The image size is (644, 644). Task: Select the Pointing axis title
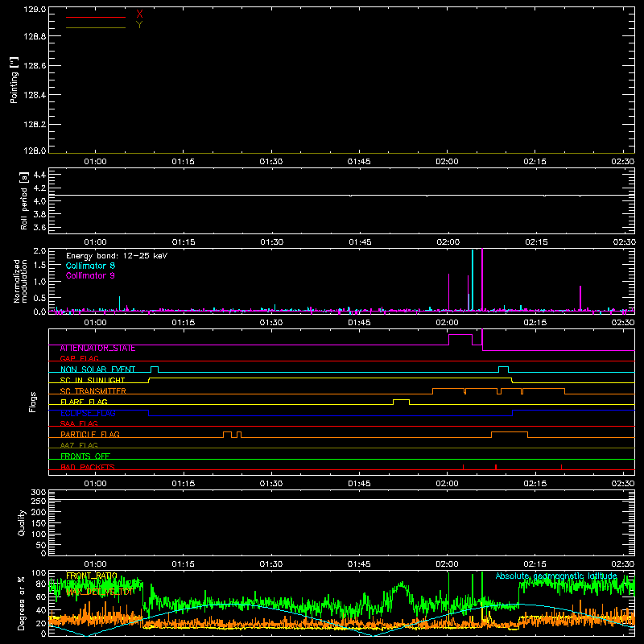click(x=14, y=80)
